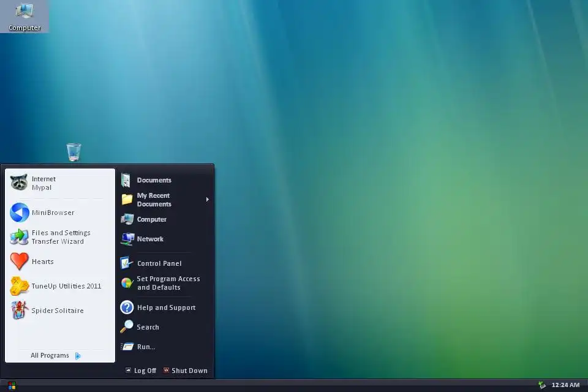Click the Shut Down button text

(189, 371)
